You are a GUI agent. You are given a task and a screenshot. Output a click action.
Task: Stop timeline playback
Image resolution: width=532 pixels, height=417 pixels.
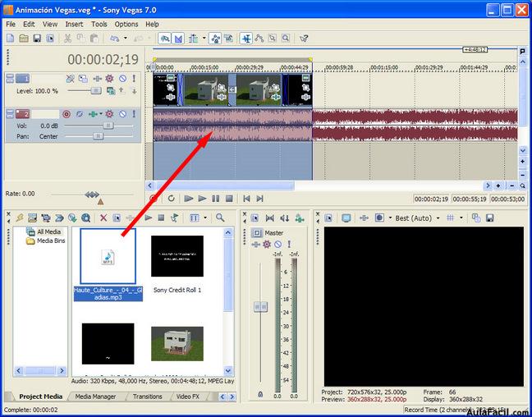coord(229,199)
